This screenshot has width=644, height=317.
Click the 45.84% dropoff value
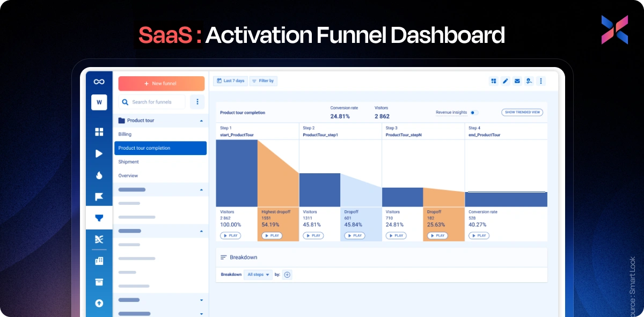(x=353, y=225)
